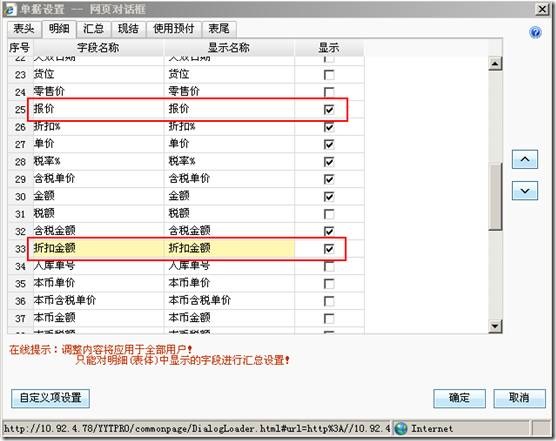Uncheck the 显示 checkbox for 含税金额
This screenshot has width=556, height=441.
pyautogui.click(x=329, y=231)
